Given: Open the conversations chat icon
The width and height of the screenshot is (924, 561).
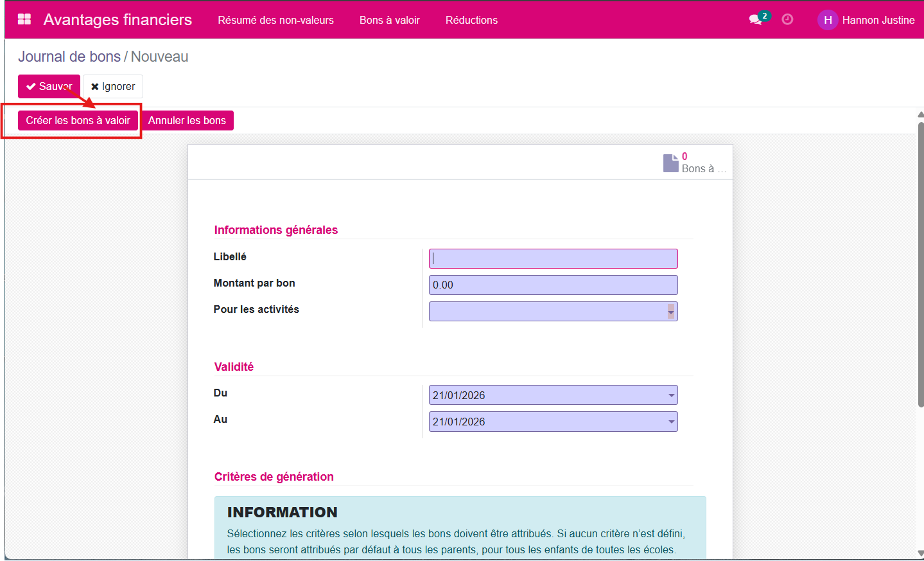Looking at the screenshot, I should pos(756,20).
